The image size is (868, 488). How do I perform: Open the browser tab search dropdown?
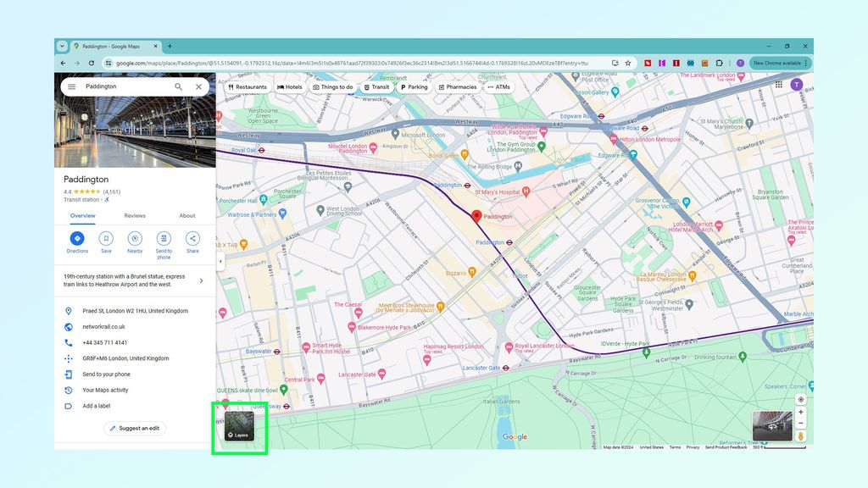tap(62, 46)
